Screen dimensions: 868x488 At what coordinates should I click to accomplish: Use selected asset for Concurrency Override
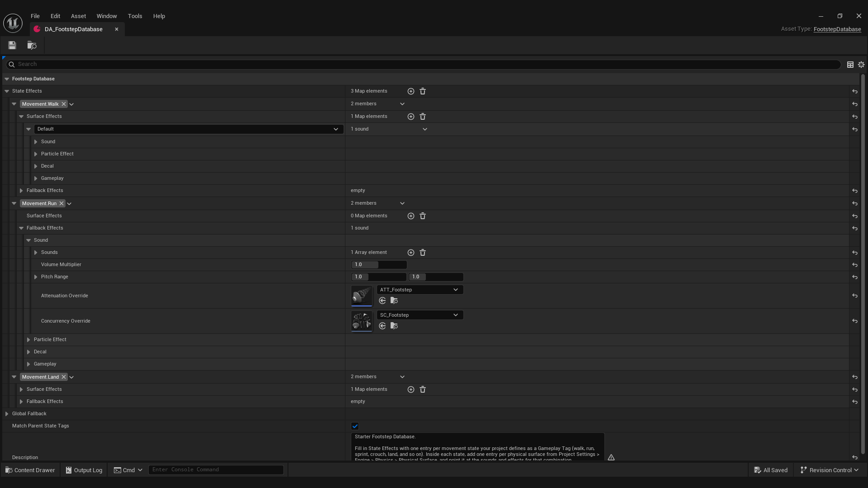point(382,326)
